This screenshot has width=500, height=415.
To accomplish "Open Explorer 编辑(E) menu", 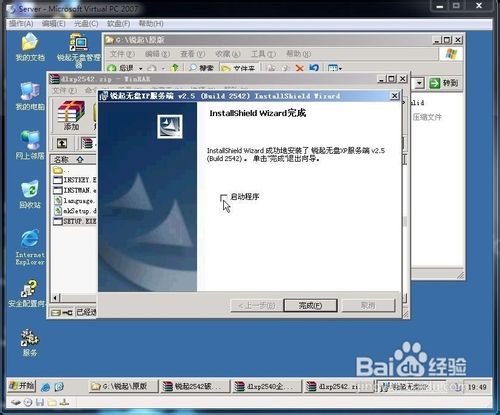I will pyautogui.click(x=157, y=54).
